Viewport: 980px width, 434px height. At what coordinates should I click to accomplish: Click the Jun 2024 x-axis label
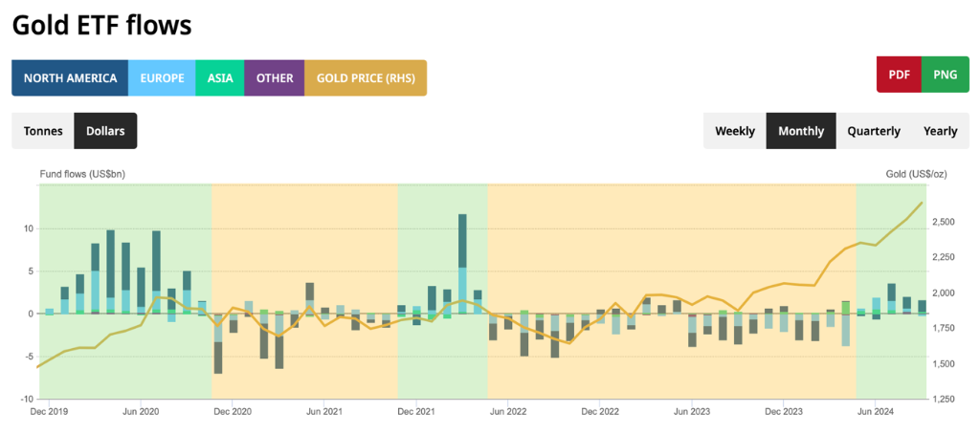click(876, 412)
